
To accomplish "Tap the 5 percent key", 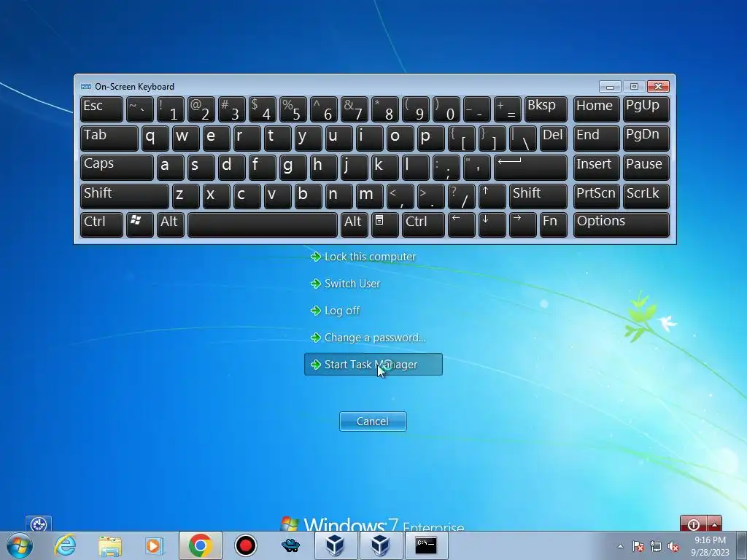I will 293,109.
